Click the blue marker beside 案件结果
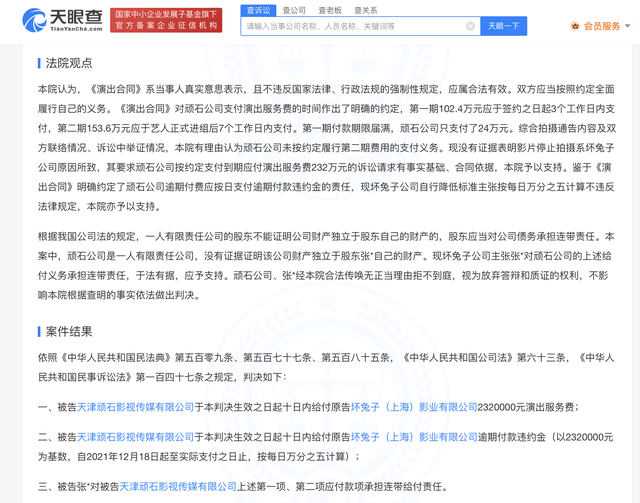 click(x=39, y=331)
